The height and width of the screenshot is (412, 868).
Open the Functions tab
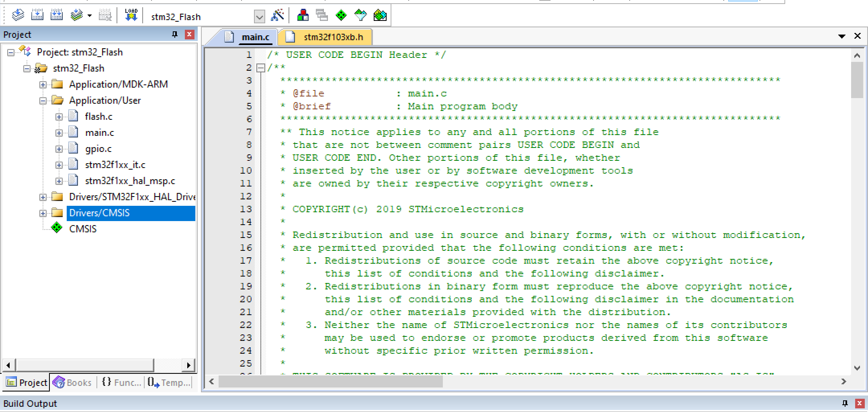pos(121,382)
